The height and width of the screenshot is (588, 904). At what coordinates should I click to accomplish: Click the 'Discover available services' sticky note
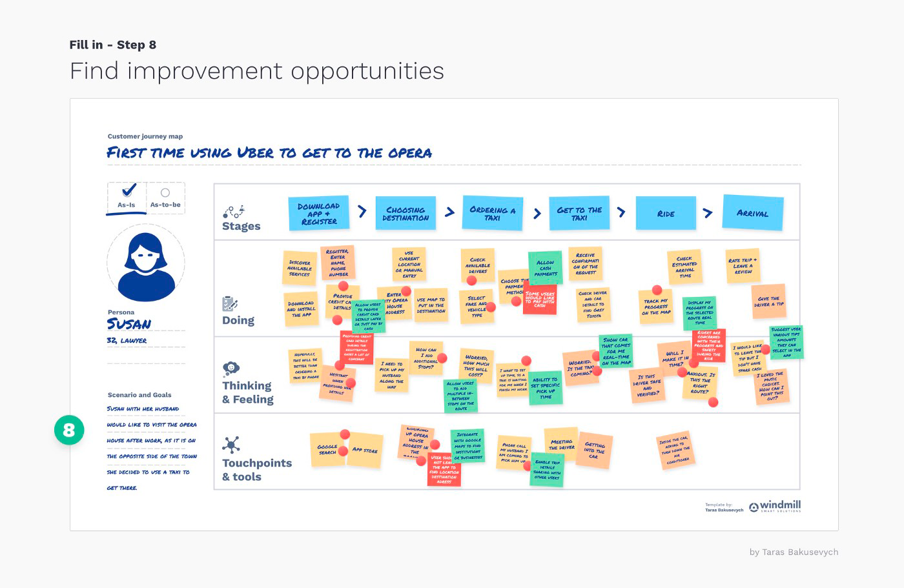click(300, 268)
